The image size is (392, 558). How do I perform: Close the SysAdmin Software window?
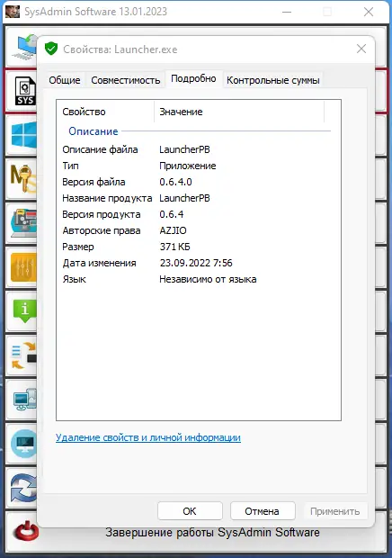point(369,12)
